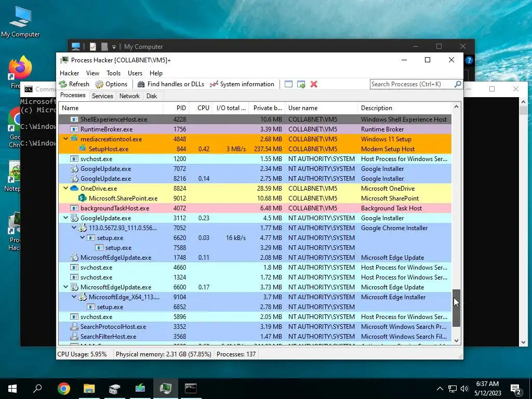The width and height of the screenshot is (532, 399).
Task: Open Find handles or DLLs
Action: [170, 84]
